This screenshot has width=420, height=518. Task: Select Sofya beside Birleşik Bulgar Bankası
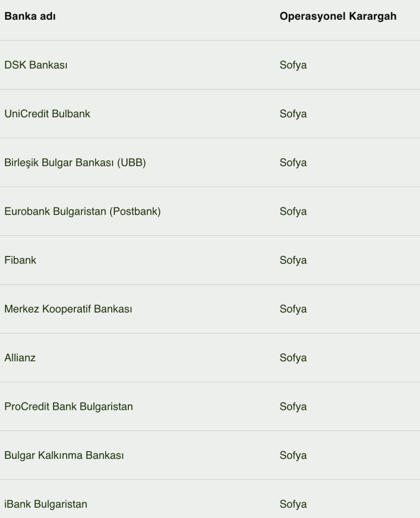[x=293, y=162]
